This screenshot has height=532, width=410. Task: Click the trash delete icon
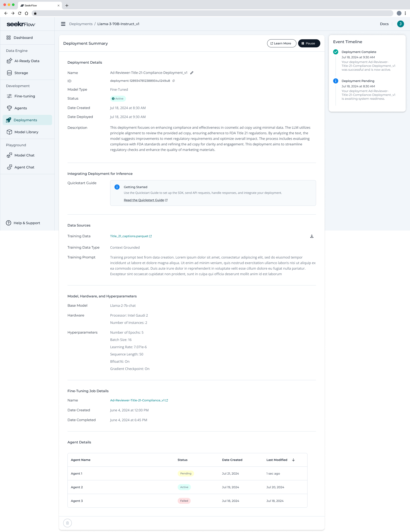pyautogui.click(x=67, y=523)
